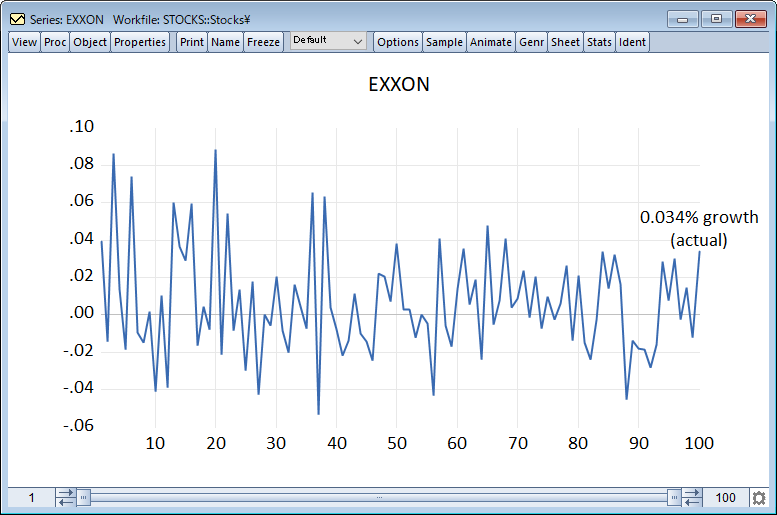Click the series icon in the title bar
Image resolution: width=777 pixels, height=515 pixels.
point(17,19)
